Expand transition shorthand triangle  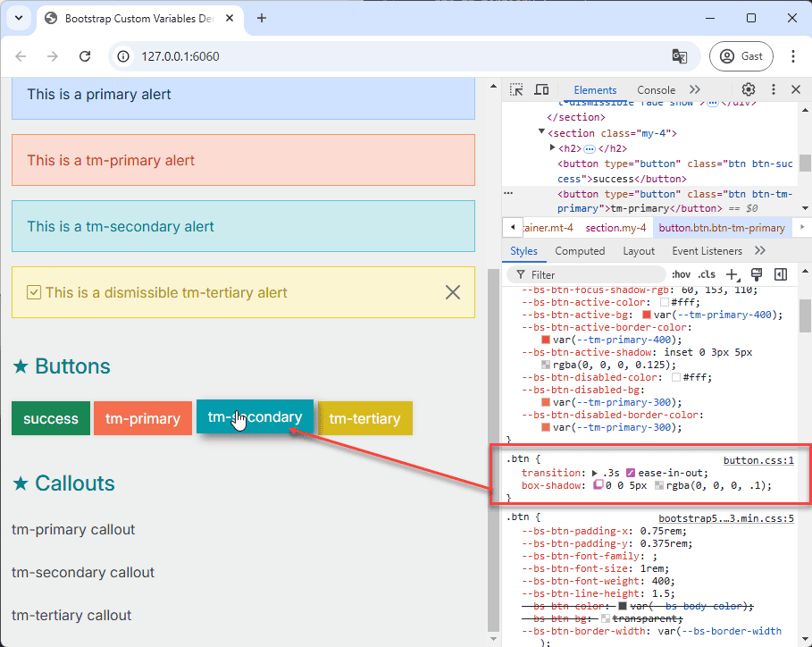[x=595, y=473]
